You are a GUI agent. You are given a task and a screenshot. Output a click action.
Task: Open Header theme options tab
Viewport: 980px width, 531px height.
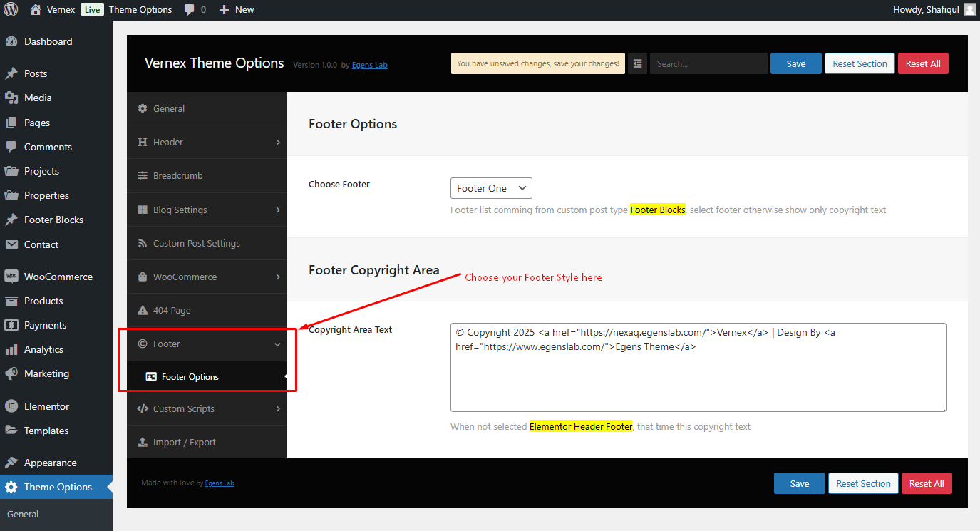point(207,142)
